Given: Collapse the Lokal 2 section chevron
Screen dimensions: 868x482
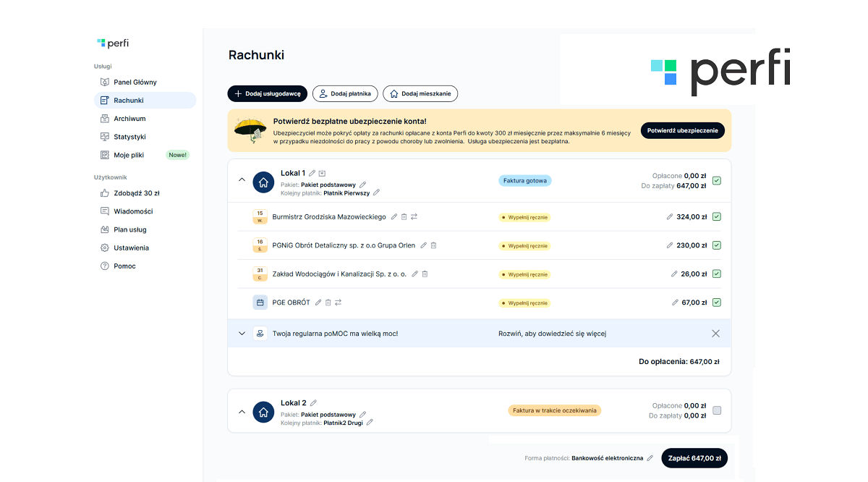Looking at the screenshot, I should 242,412.
